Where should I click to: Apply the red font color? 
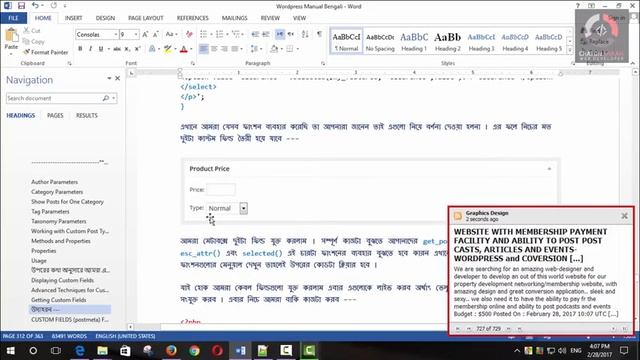pos(184,49)
